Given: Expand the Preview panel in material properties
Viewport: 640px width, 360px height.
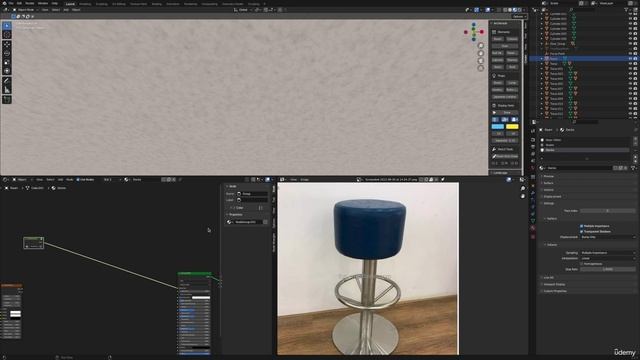Looking at the screenshot, I should [548, 176].
